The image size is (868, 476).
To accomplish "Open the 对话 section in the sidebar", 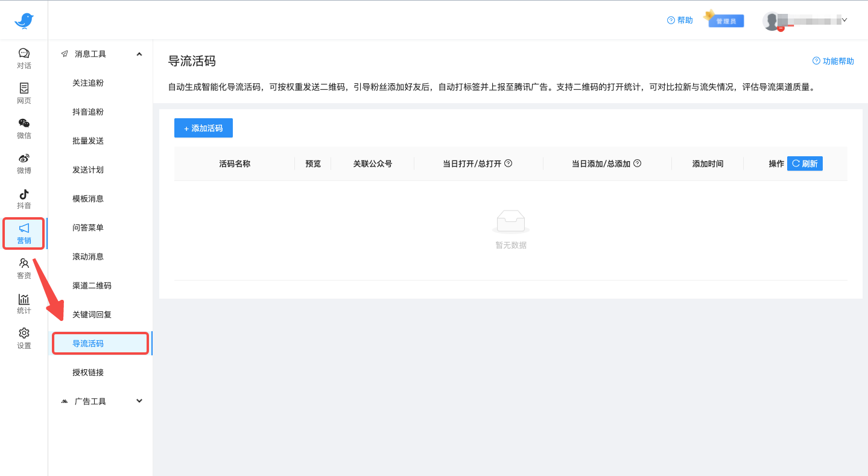I will (24, 59).
